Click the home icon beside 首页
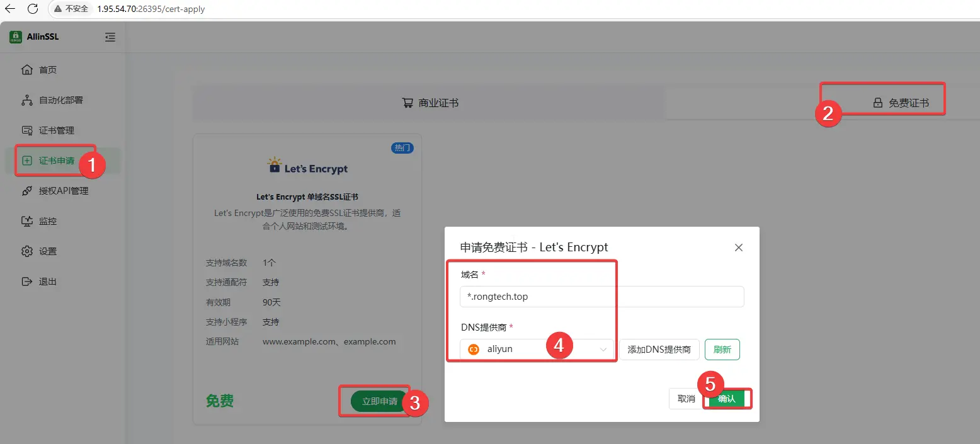 [26, 70]
